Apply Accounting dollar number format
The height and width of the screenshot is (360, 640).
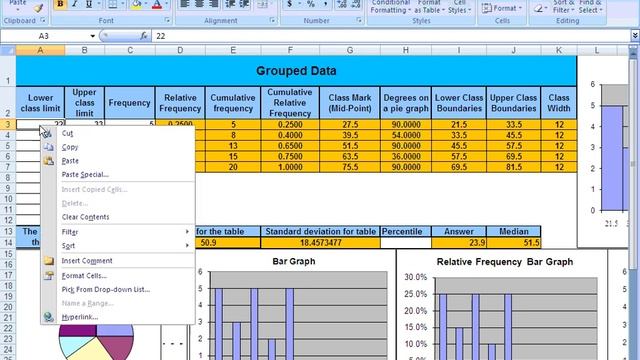[x=289, y=4]
